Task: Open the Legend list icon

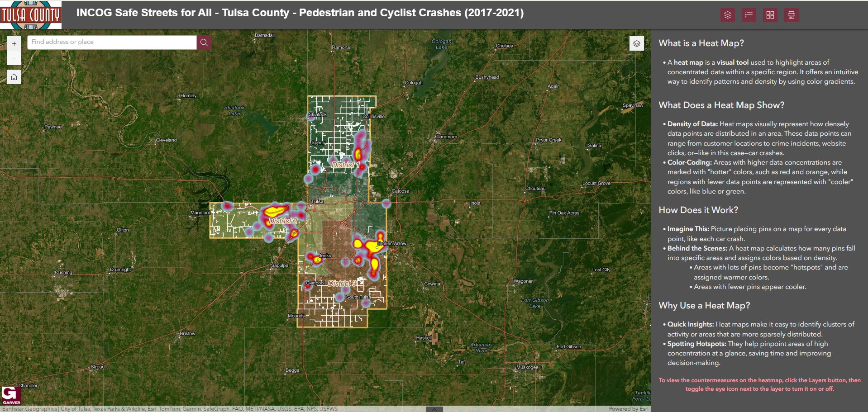Action: pyautogui.click(x=749, y=15)
